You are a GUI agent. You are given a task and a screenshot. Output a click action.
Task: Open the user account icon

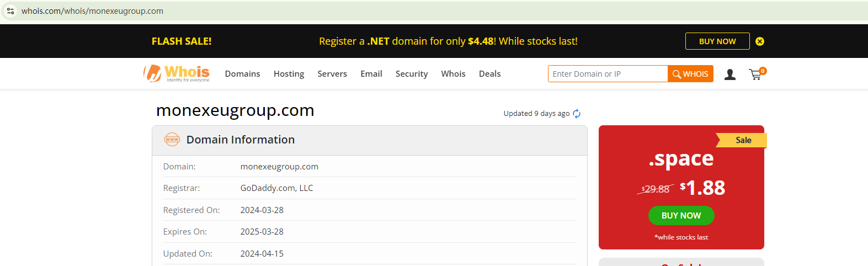[730, 75]
